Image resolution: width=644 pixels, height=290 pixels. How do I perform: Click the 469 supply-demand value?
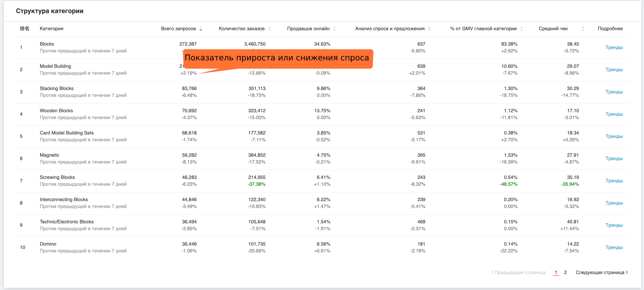tap(421, 222)
